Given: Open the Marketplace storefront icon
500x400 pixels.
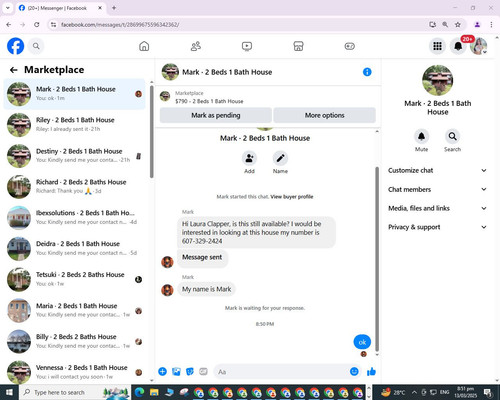Looking at the screenshot, I should 298,46.
